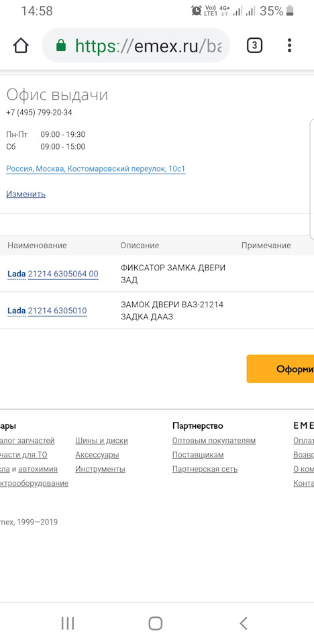
Task: Tap the Android recent apps button
Action: (x=68, y=623)
